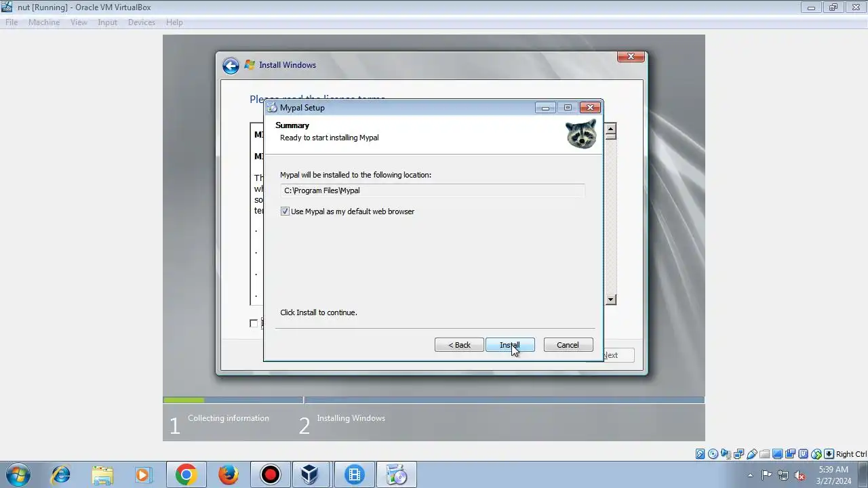Click the Right Ctrl host key label
Screen dimensions: 868x488
coord(851,454)
